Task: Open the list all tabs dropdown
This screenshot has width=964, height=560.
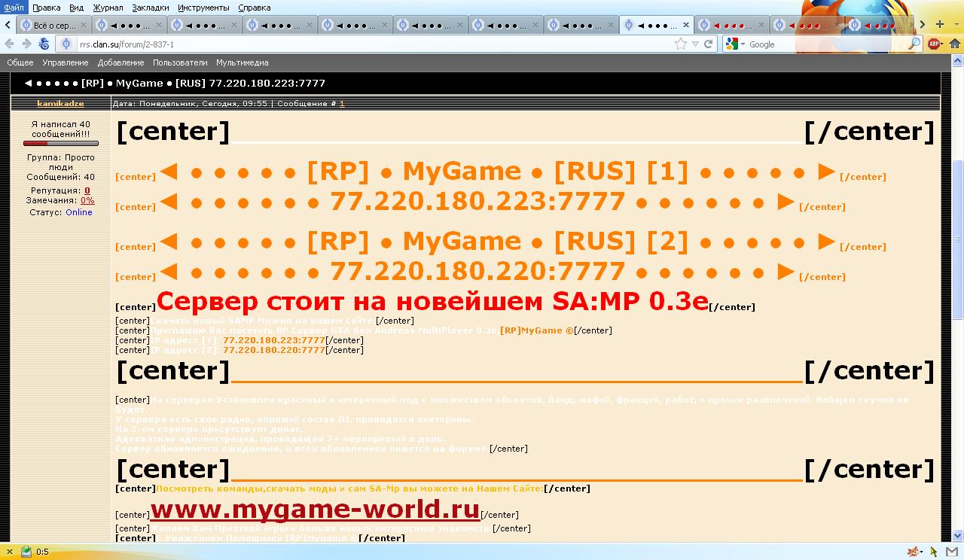Action: [956, 25]
